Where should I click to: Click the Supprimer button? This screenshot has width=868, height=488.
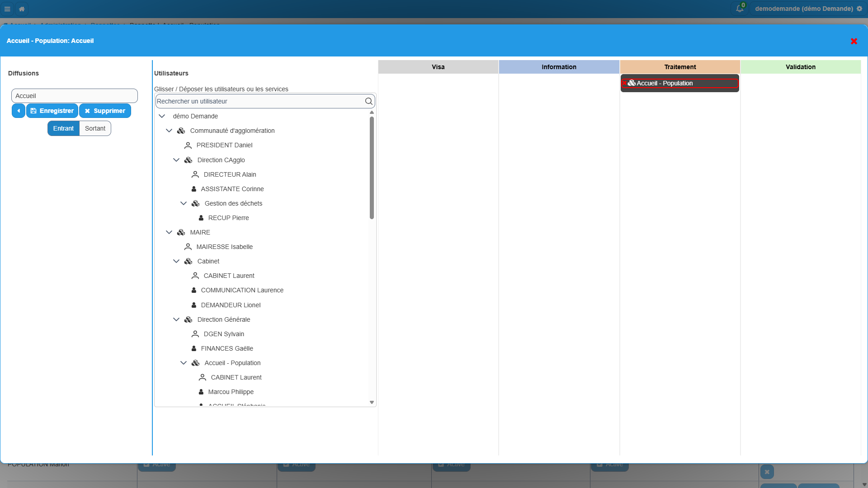(105, 111)
